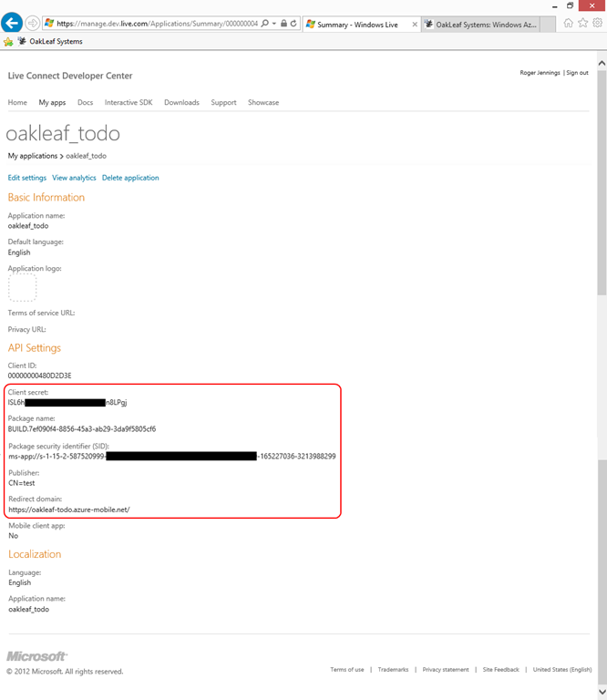Click the search magnifier in address bar
The width and height of the screenshot is (607, 700).
pyautogui.click(x=264, y=23)
